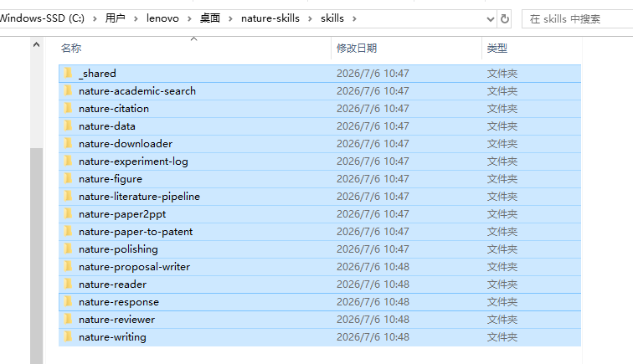Select the nature-writing folder name
This screenshot has width=633, height=364.
113,337
